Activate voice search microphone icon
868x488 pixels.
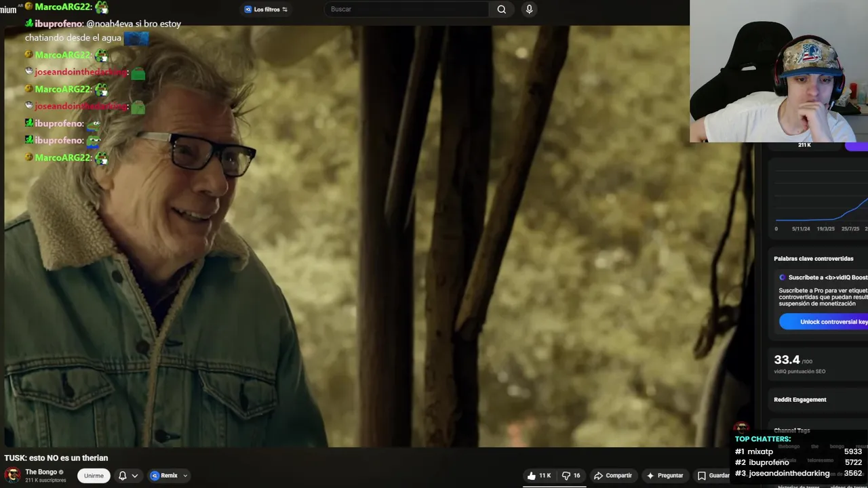tap(529, 9)
